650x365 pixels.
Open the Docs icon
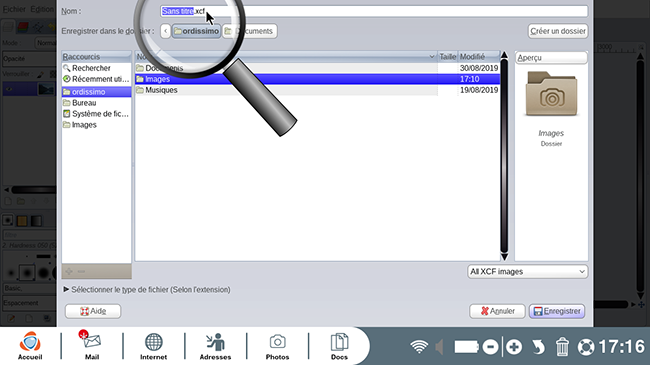click(339, 346)
